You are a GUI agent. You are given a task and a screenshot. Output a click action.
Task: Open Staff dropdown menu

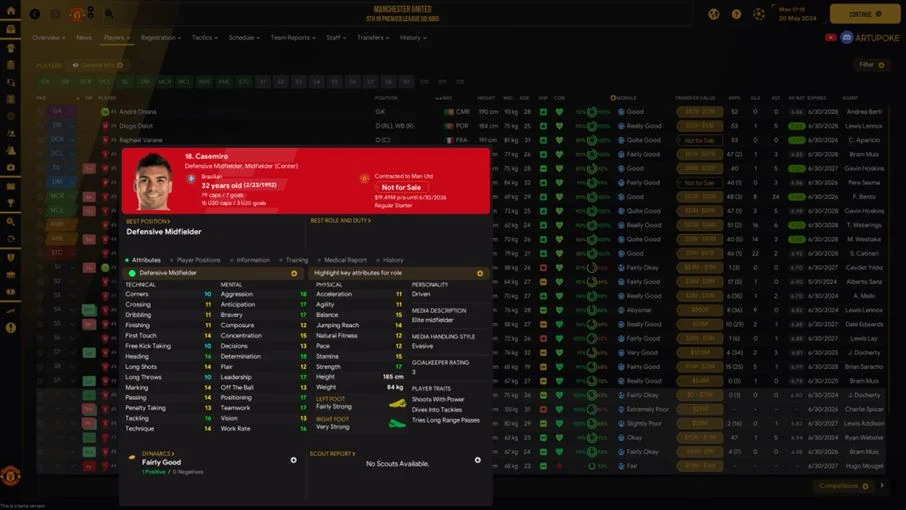coord(336,38)
